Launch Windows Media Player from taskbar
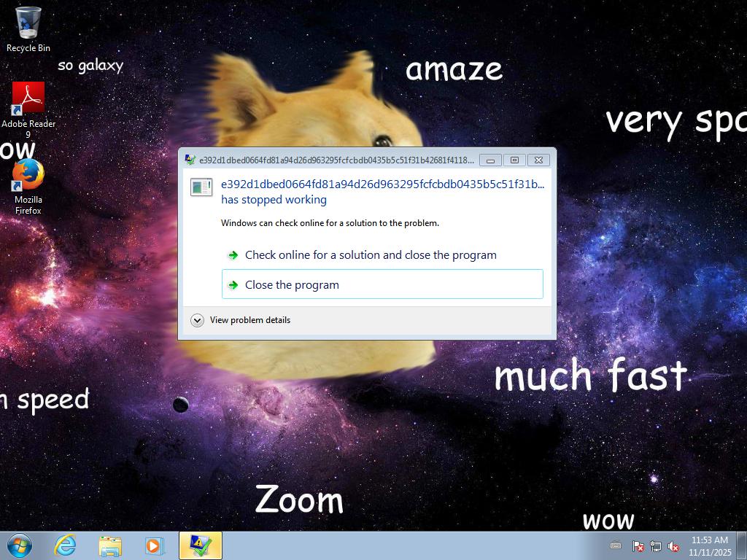 click(x=154, y=545)
